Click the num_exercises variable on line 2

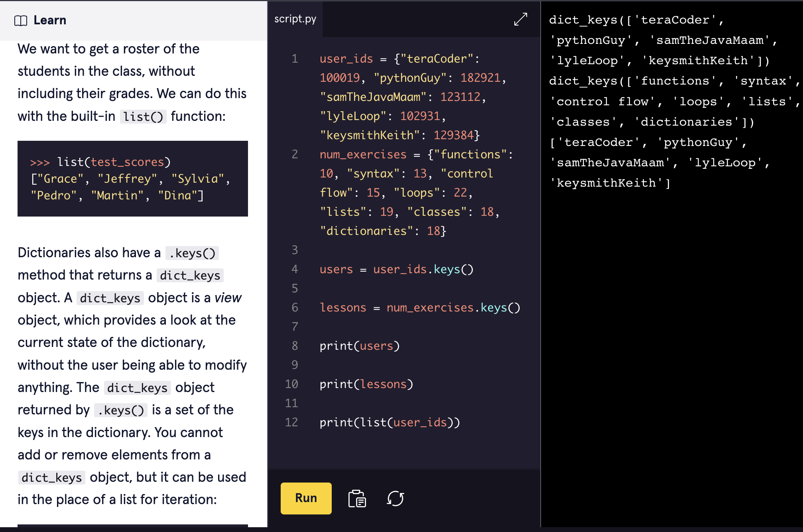363,154
